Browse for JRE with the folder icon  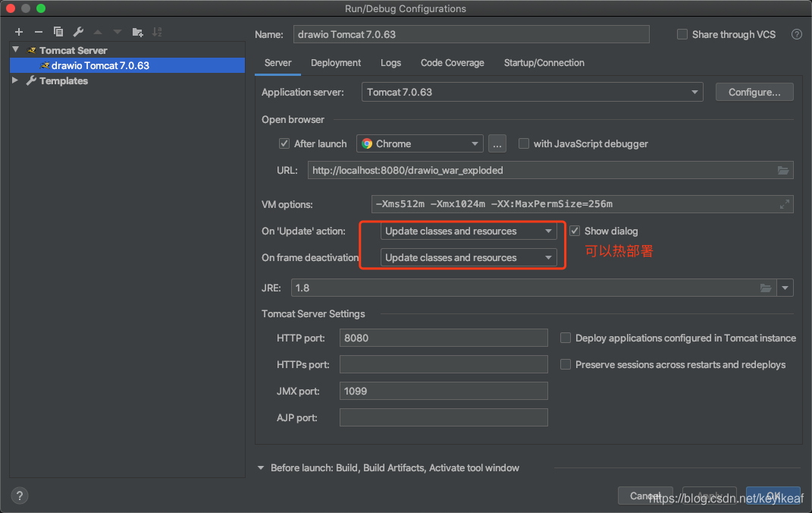point(766,288)
